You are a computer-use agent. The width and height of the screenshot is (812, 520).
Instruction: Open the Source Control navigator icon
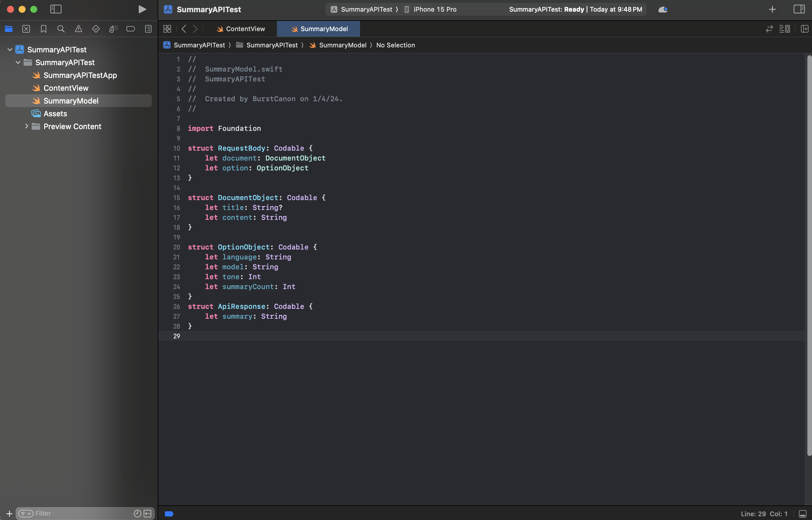point(26,29)
